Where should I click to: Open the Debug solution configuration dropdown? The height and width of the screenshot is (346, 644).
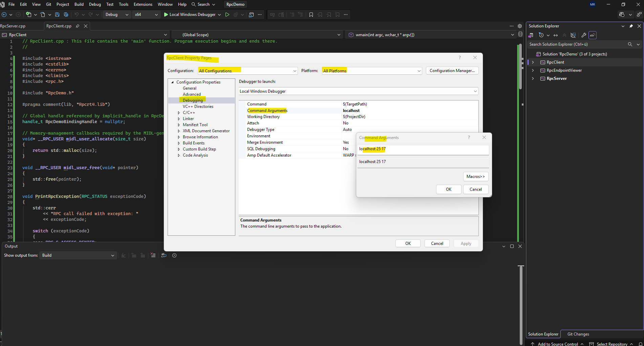(117, 15)
